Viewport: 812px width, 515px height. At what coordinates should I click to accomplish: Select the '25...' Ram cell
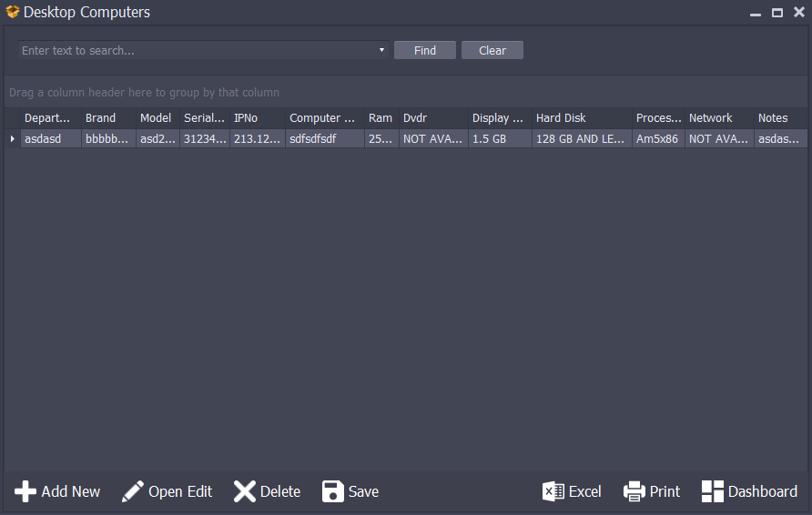[381, 138]
